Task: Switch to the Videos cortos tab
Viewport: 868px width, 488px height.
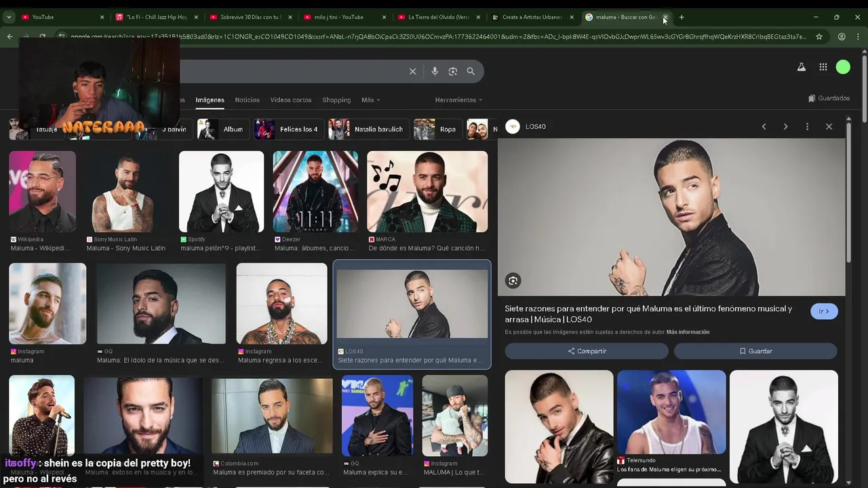Action: [291, 100]
